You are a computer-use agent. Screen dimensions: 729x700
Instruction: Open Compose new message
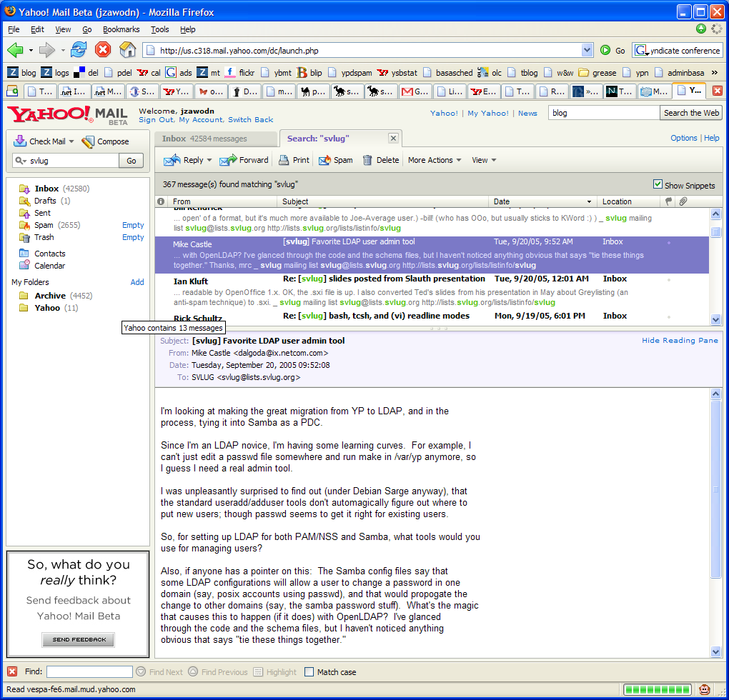click(105, 141)
